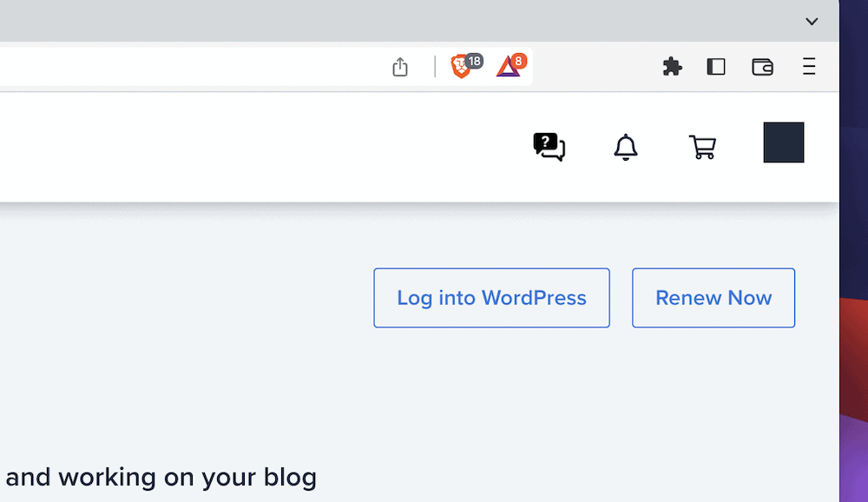Click the heading ending in working on your blog
The width and height of the screenshot is (868, 502).
(161, 477)
